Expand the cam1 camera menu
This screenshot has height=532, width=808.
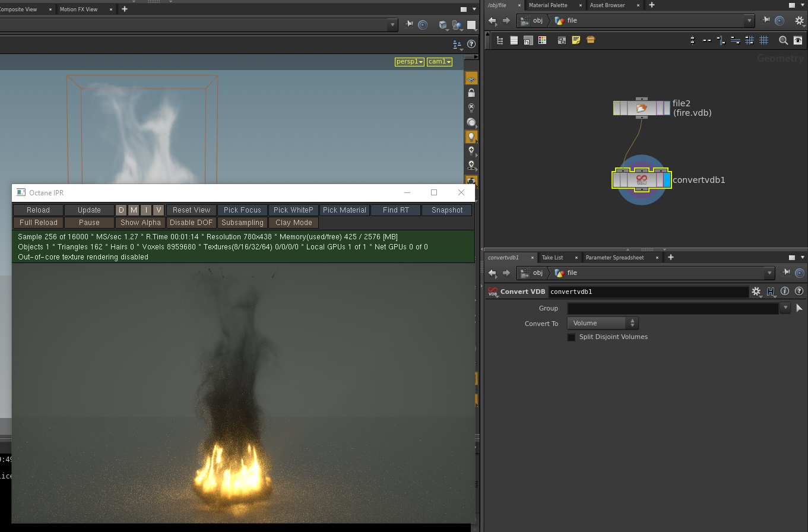tap(439, 62)
